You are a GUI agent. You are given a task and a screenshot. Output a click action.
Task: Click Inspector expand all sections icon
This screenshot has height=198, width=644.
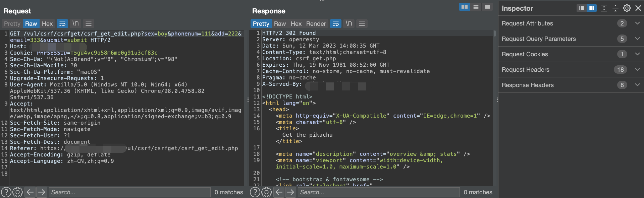pos(604,8)
